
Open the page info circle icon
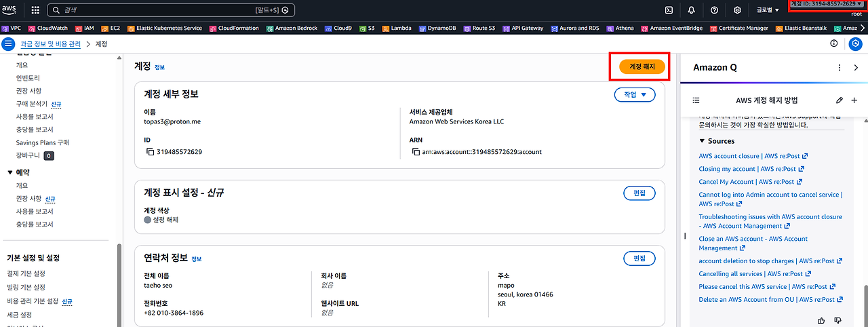834,43
